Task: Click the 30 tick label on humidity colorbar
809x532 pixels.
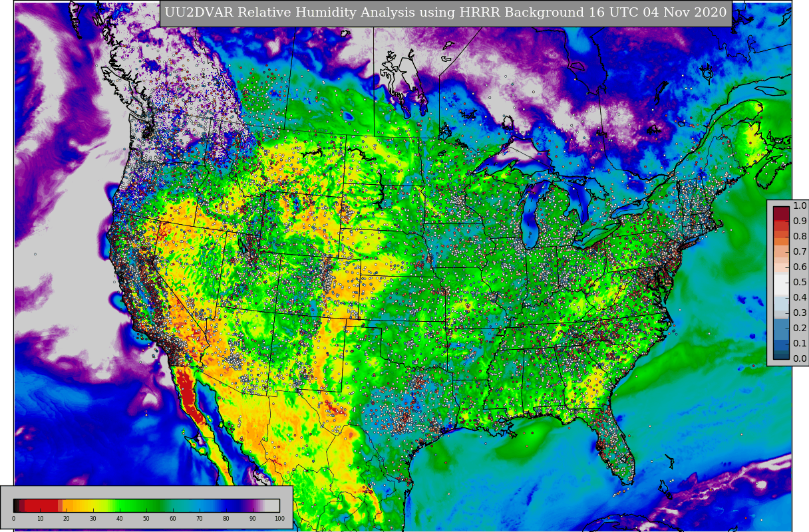Action: click(x=93, y=519)
